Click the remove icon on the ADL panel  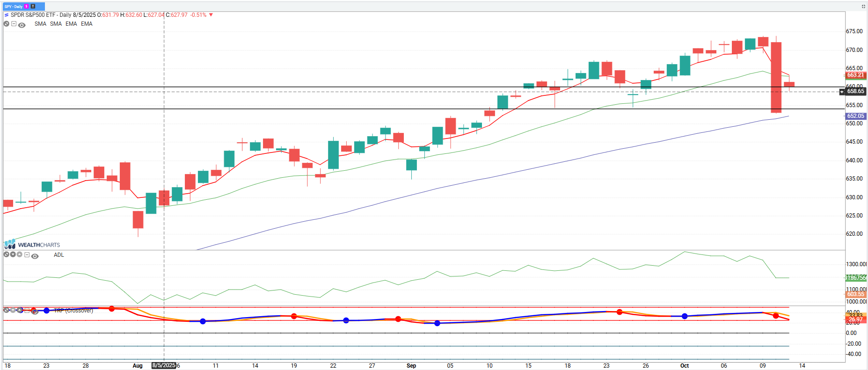tap(7, 254)
